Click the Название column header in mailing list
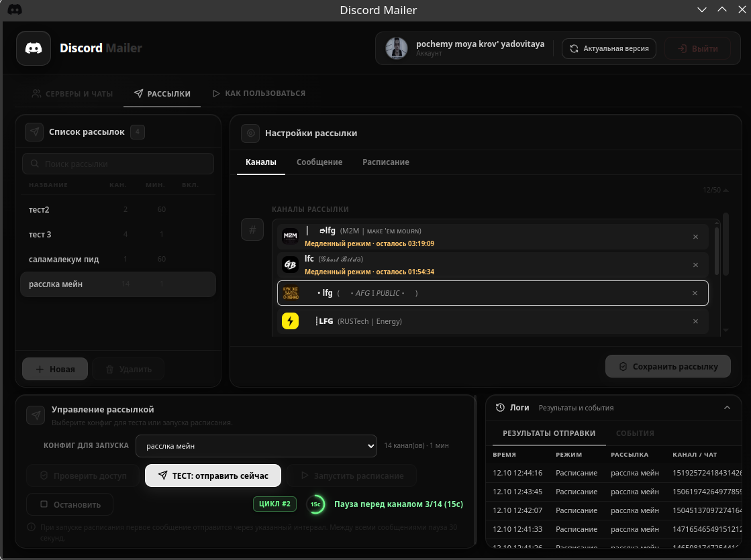 pyautogui.click(x=48, y=184)
